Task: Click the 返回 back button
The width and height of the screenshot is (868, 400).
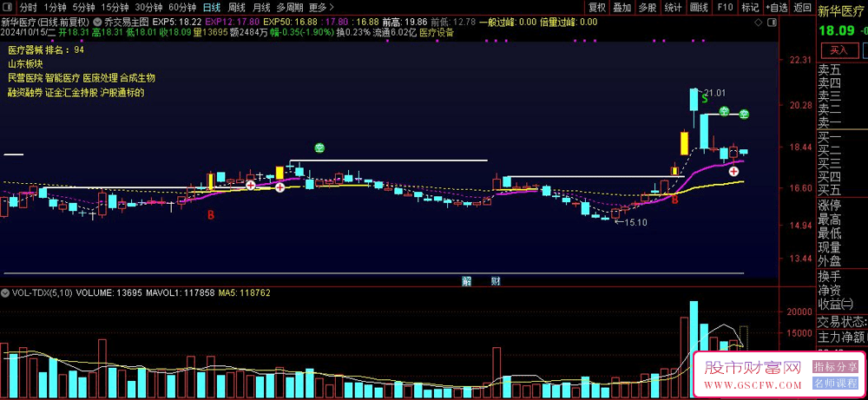Action: (802, 8)
